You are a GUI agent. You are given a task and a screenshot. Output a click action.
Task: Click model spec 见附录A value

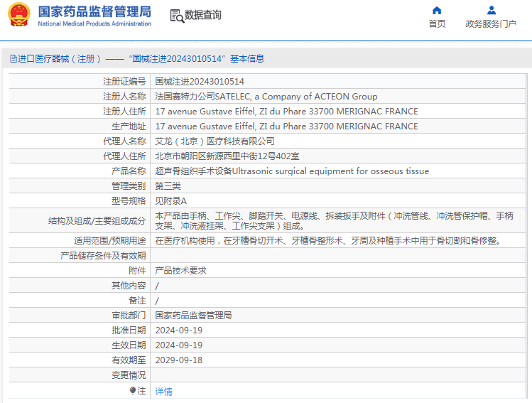(x=170, y=201)
